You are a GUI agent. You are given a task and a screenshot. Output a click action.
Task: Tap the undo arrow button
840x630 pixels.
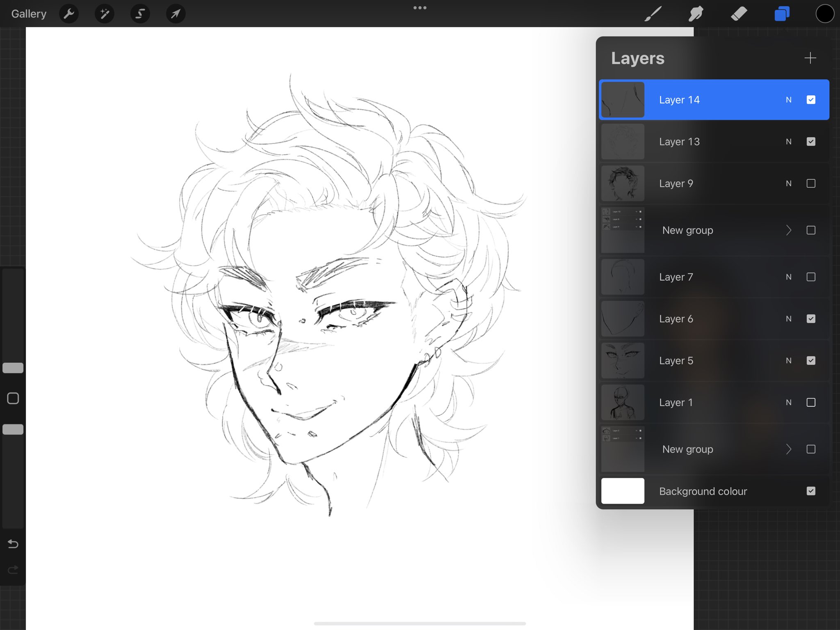13,544
